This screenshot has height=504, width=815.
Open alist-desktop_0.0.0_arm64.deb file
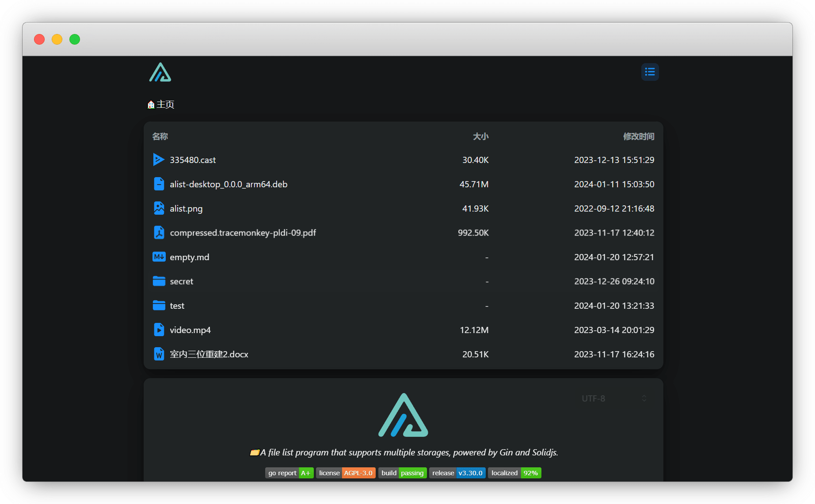[x=403, y=184]
